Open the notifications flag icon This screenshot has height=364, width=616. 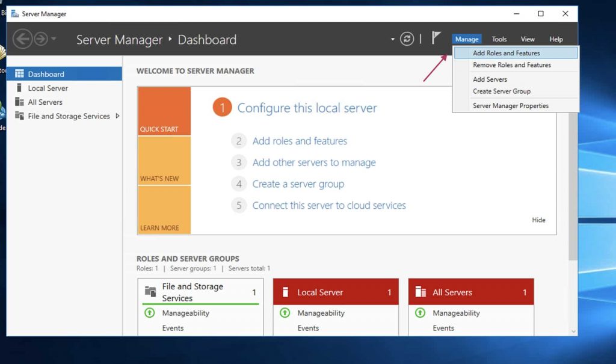click(436, 39)
